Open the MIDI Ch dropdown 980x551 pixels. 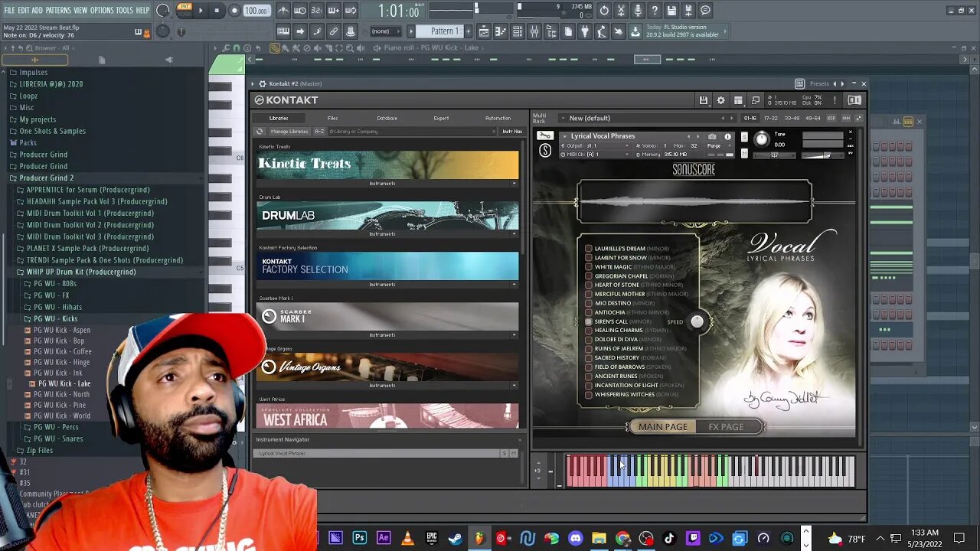coord(592,155)
